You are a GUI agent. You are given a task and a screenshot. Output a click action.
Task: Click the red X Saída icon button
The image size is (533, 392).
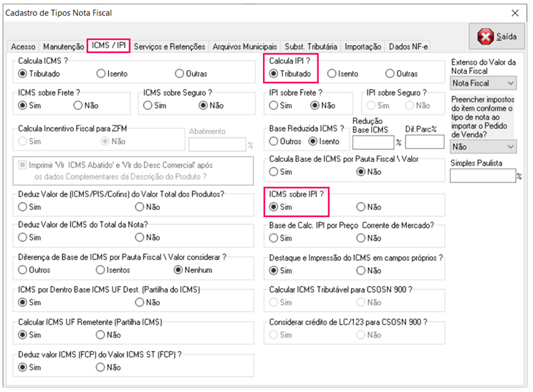click(497, 36)
